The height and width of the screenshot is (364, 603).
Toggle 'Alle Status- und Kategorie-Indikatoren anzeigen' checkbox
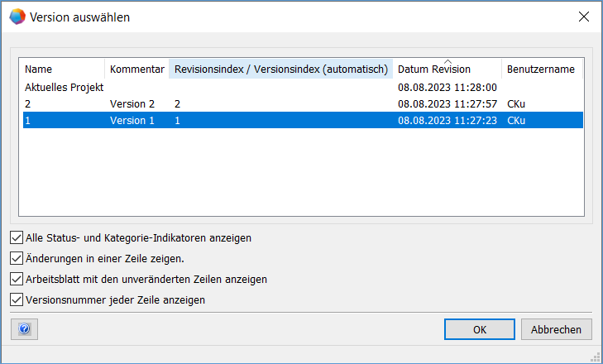[17, 237]
